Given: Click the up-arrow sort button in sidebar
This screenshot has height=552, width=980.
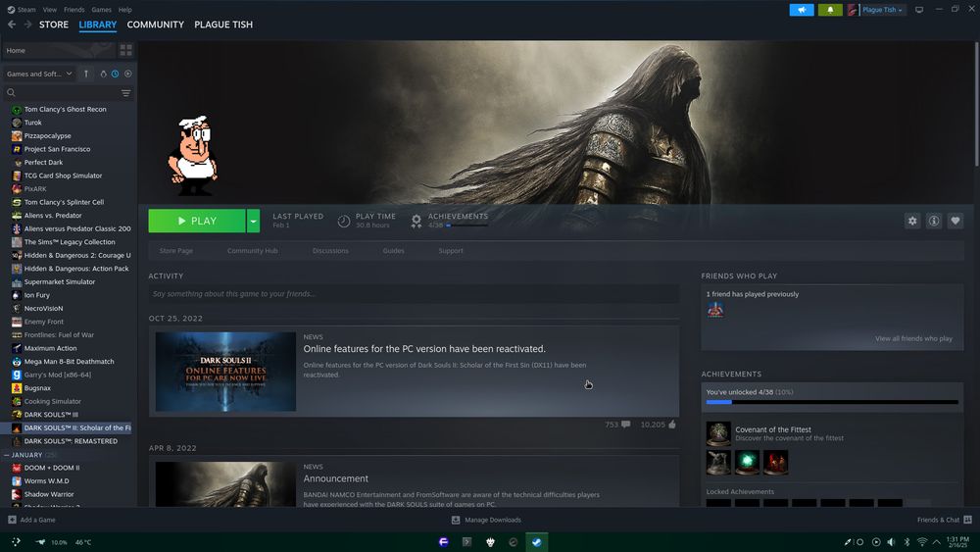Looking at the screenshot, I should coord(86,74).
